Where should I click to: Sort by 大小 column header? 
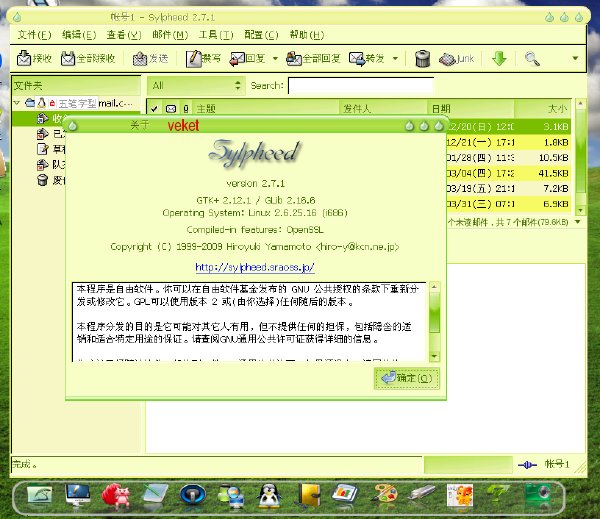[543, 109]
